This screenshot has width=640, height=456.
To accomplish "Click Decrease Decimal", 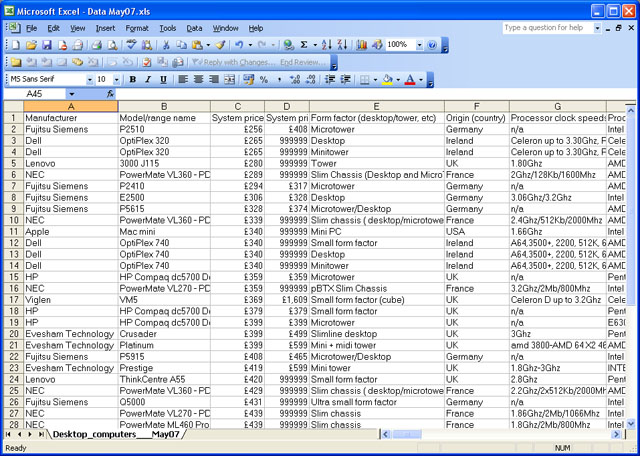I will (x=310, y=80).
